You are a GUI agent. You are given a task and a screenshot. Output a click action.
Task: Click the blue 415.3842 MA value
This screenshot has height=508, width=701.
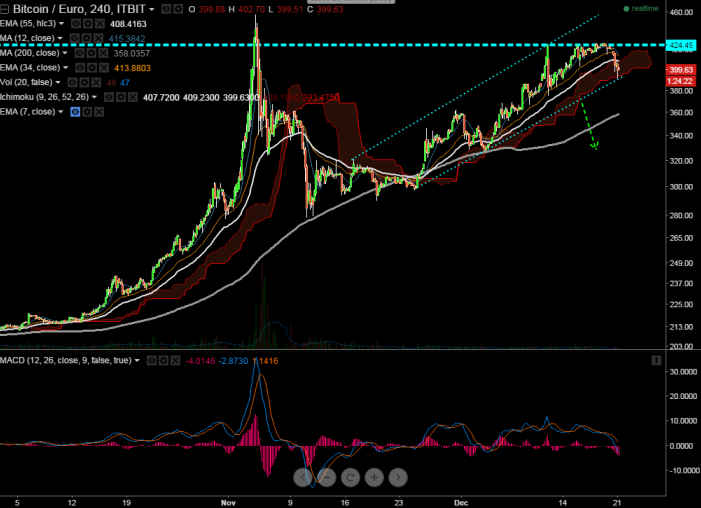coord(127,39)
